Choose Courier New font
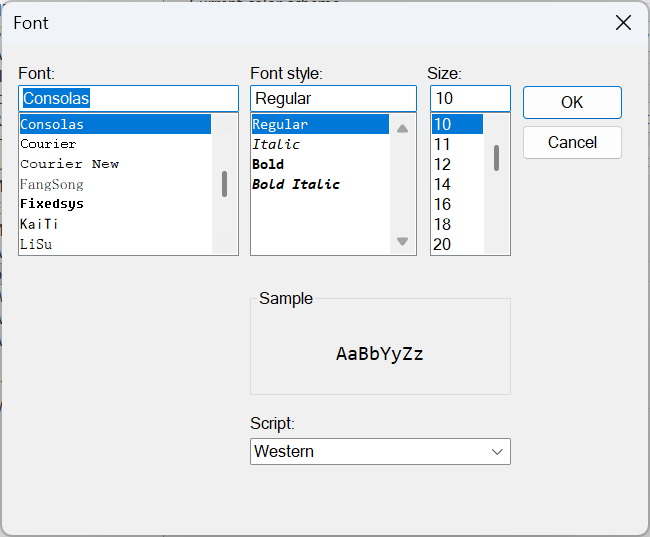 (115, 164)
